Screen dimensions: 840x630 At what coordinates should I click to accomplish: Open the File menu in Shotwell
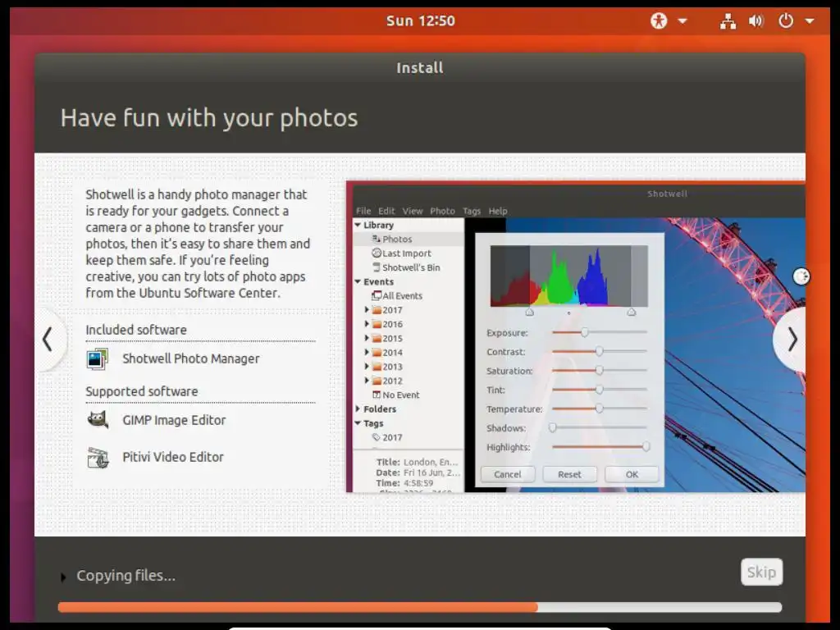pyautogui.click(x=363, y=211)
